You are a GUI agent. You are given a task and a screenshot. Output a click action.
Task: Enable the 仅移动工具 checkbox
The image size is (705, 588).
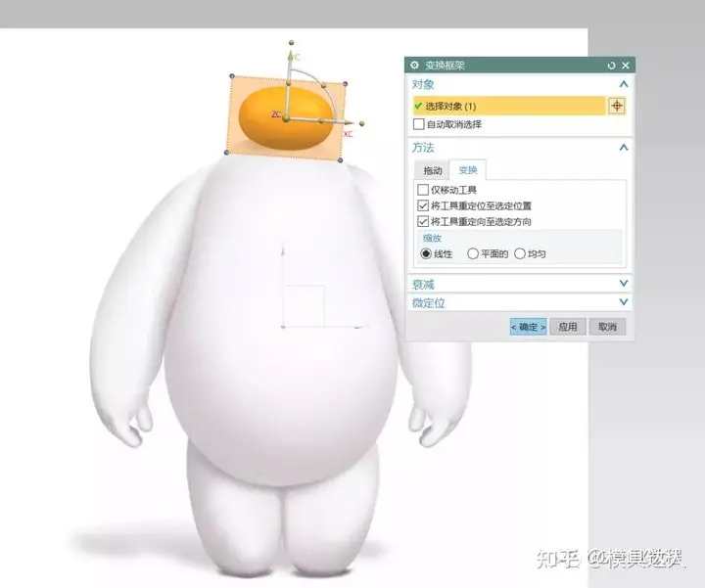point(423,190)
